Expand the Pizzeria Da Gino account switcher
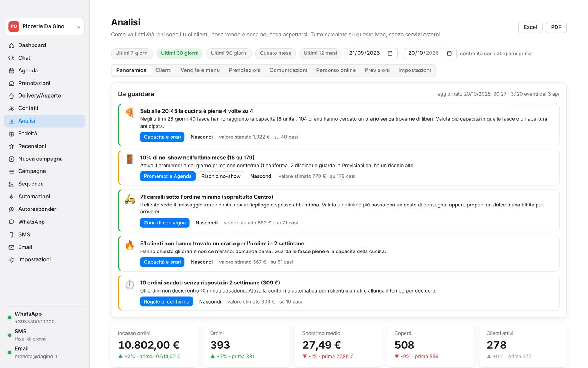Image resolution: width=588 pixels, height=368 pixels. (45, 26)
